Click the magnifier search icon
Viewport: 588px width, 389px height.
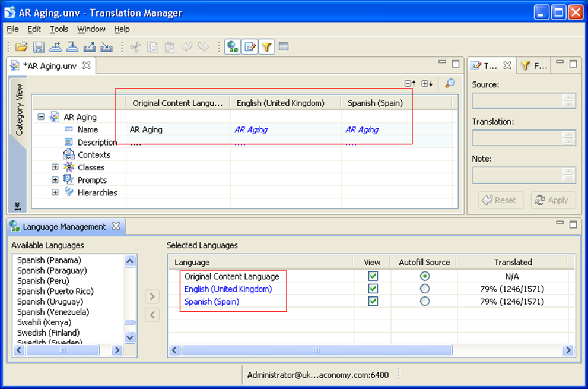[450, 84]
